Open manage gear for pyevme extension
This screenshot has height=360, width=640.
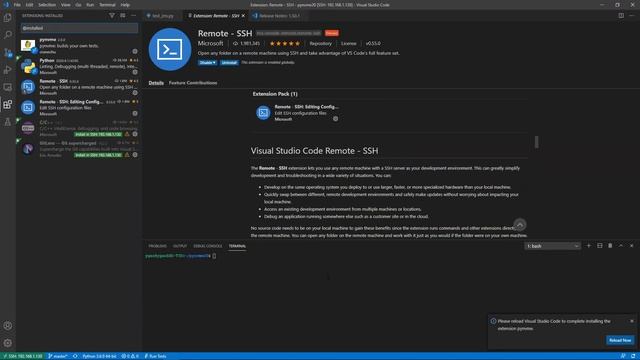tap(135, 51)
